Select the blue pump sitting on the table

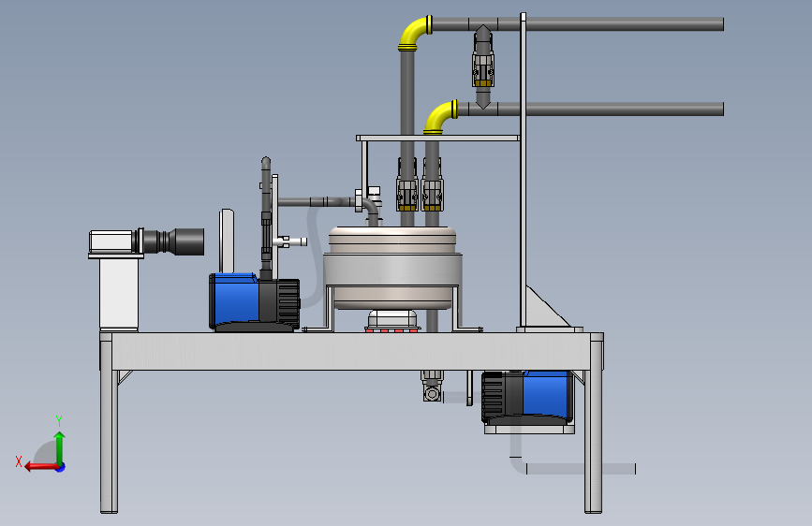click(254, 302)
